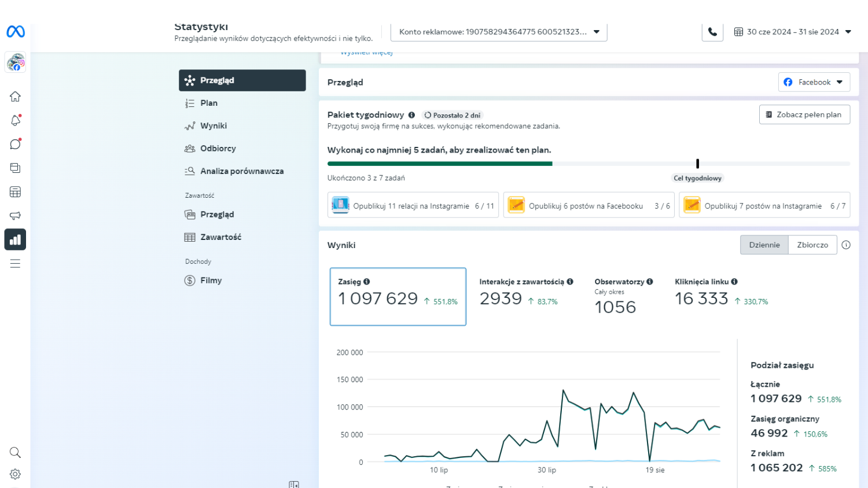Click the search magnifier icon in sidebar
Image resolution: width=868 pixels, height=488 pixels.
coord(15,452)
